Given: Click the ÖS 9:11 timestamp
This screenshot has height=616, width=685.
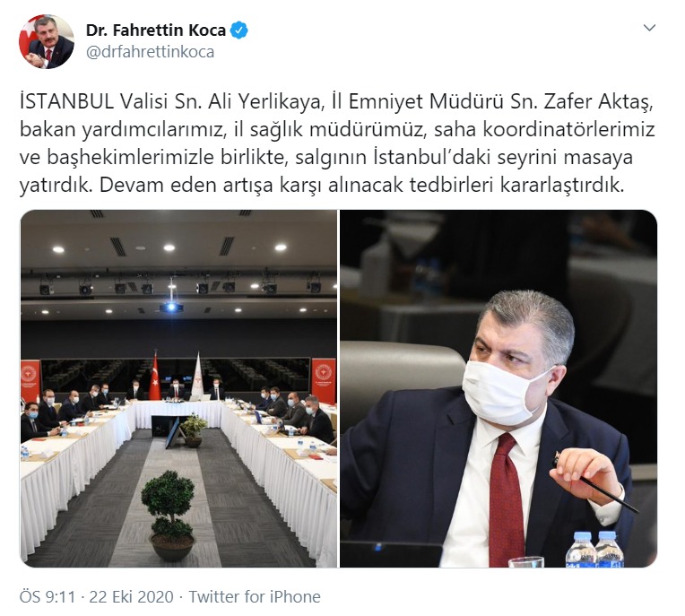Looking at the screenshot, I should [48, 596].
